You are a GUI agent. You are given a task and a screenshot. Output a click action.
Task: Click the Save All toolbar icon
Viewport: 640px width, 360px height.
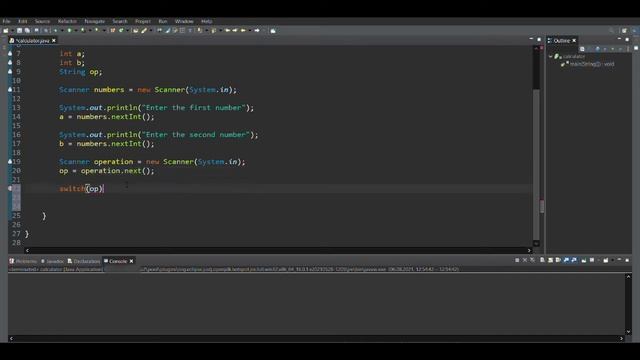point(27,31)
